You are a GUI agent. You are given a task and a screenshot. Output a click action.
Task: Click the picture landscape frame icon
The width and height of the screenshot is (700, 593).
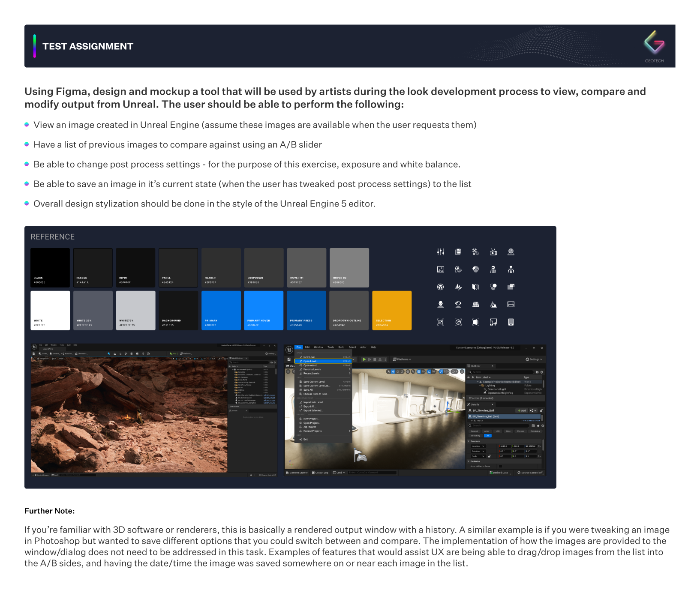[x=441, y=270]
